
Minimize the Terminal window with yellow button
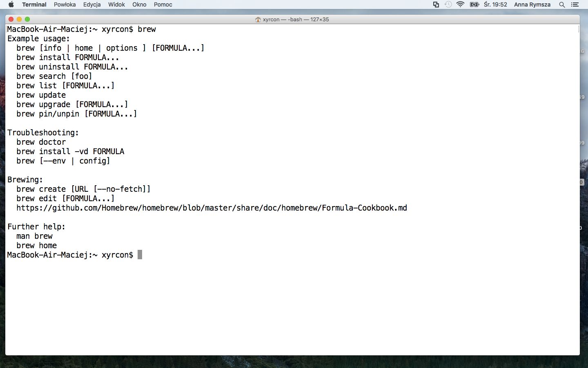(x=19, y=19)
